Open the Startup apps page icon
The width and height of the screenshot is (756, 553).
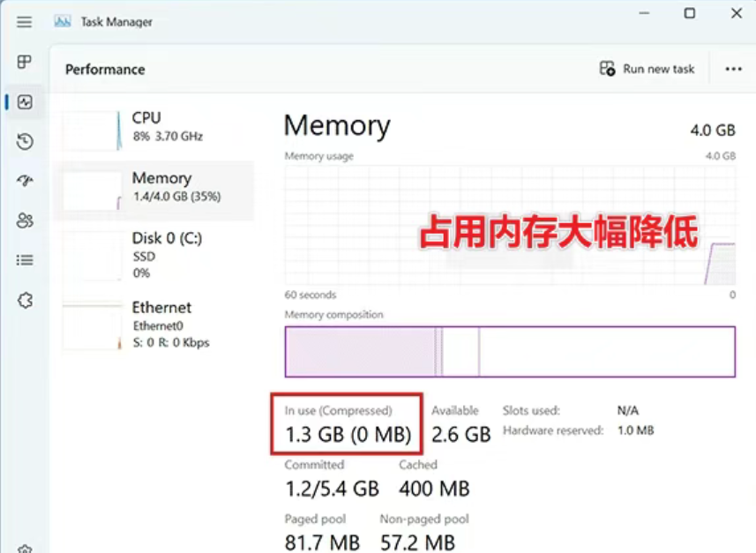pyautogui.click(x=25, y=181)
